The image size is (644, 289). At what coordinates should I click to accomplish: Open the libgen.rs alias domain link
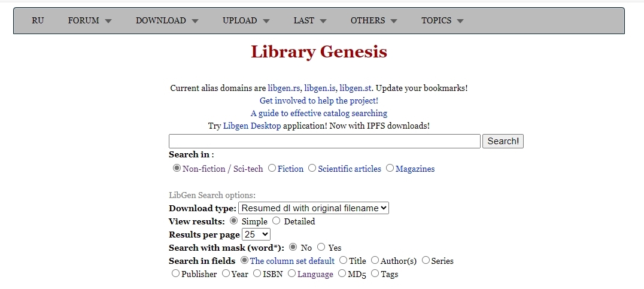click(284, 88)
